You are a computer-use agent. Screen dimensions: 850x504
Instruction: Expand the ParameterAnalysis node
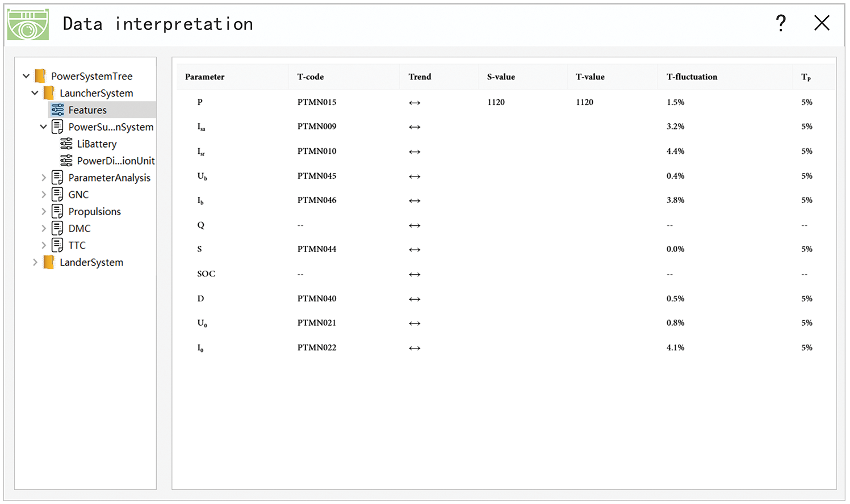pyautogui.click(x=44, y=178)
